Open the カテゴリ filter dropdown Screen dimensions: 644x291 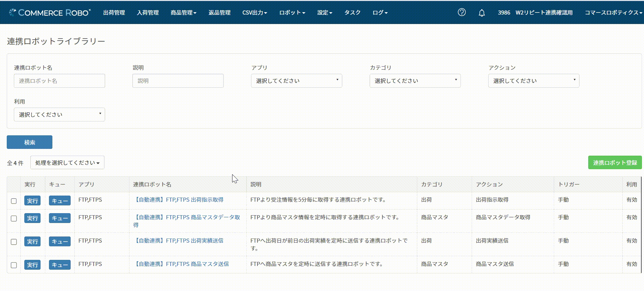[415, 81]
